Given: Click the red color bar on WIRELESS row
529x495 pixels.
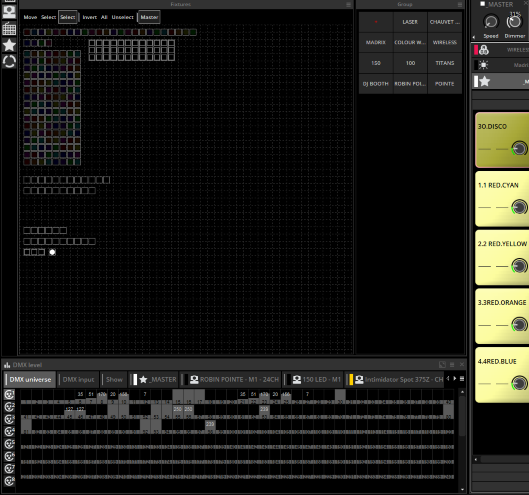Looking at the screenshot, I should pos(476,50).
